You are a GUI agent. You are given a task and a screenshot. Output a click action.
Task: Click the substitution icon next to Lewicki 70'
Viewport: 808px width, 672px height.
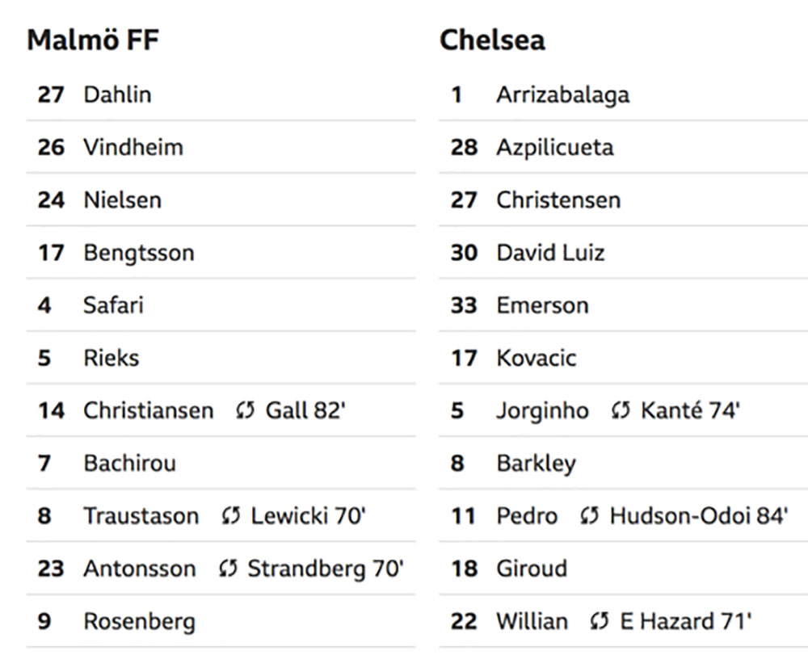(231, 516)
